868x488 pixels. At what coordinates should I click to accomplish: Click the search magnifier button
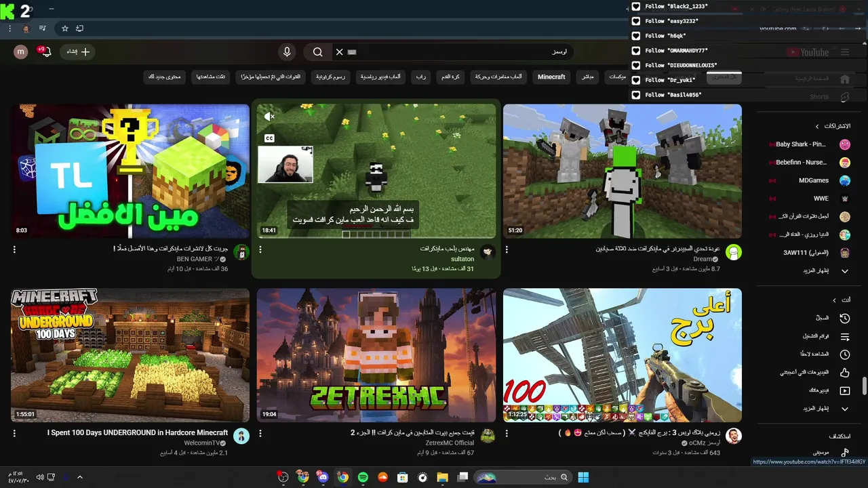coord(318,52)
